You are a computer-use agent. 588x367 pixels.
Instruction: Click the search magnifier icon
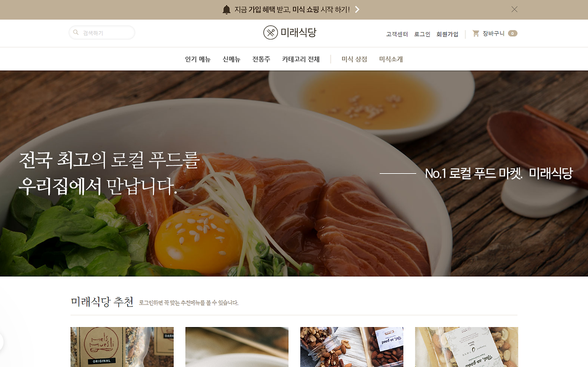(x=76, y=33)
